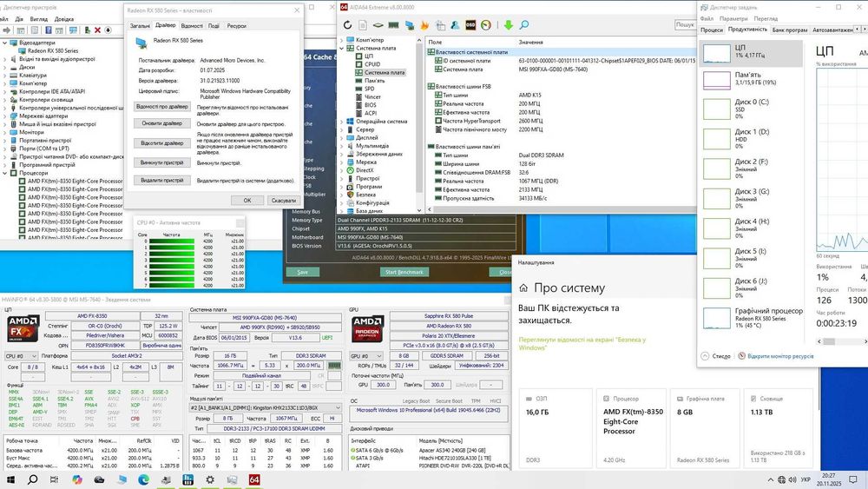The width and height of the screenshot is (868, 489).
Task: Open Вигляд menu in Device Manager
Action: coord(39,19)
